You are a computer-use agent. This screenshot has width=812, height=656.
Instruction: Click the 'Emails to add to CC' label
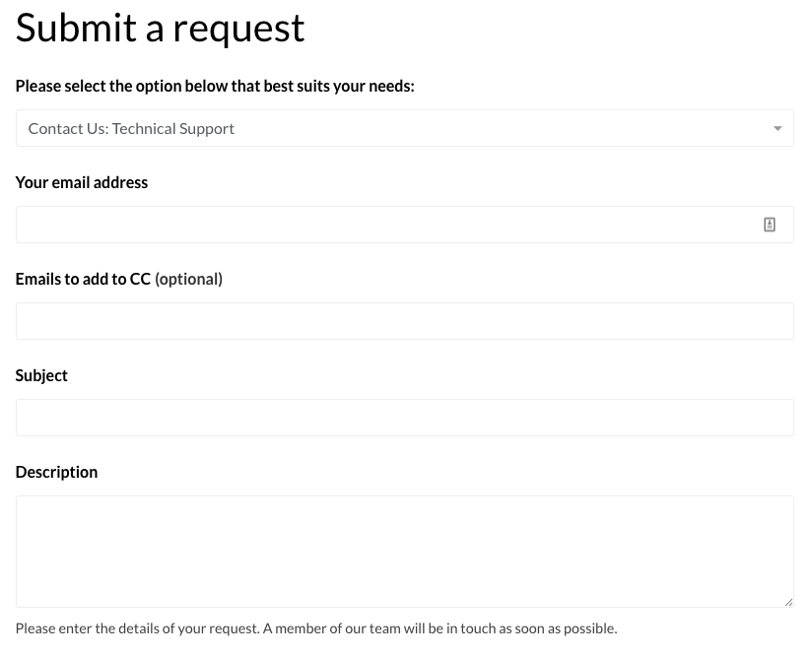[x=83, y=279]
